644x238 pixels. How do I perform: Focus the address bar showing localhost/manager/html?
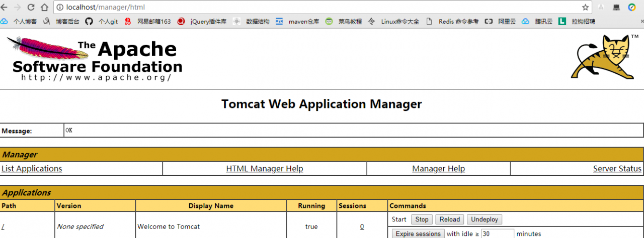click(322, 8)
